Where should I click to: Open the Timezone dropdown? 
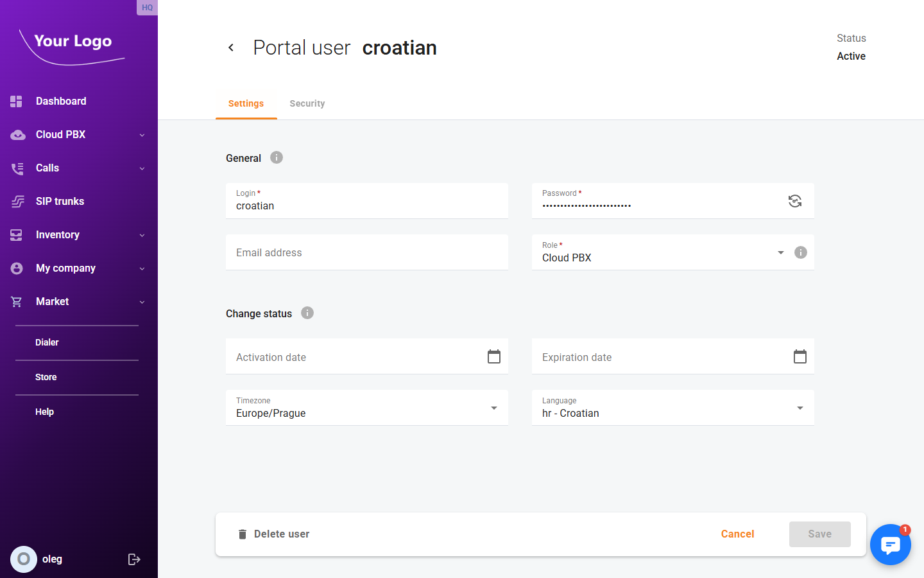494,408
